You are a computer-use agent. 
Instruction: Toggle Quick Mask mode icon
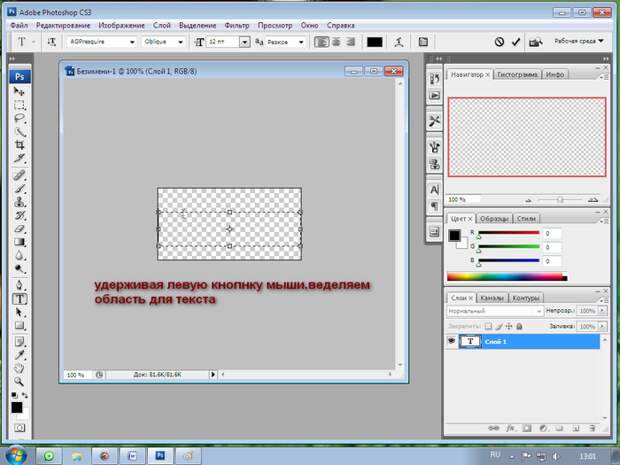tap(19, 428)
